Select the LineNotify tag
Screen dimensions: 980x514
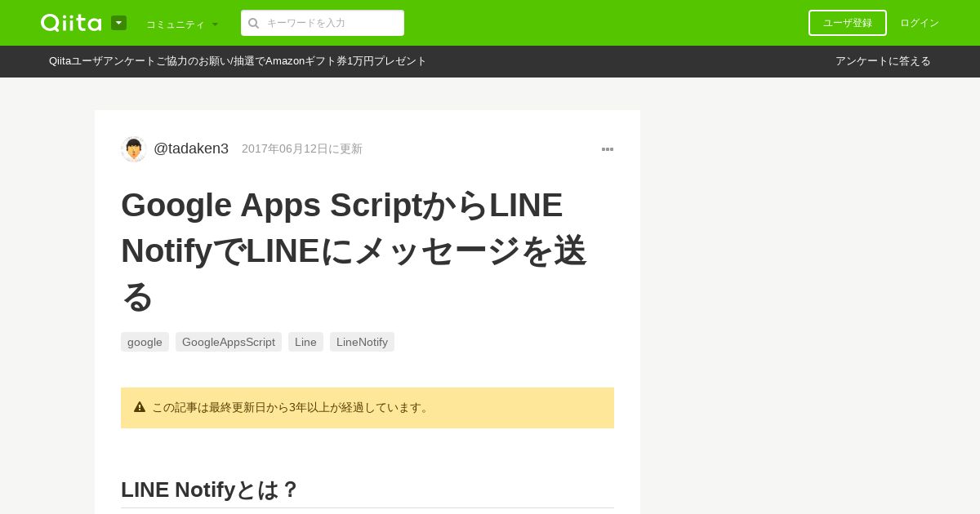click(362, 342)
